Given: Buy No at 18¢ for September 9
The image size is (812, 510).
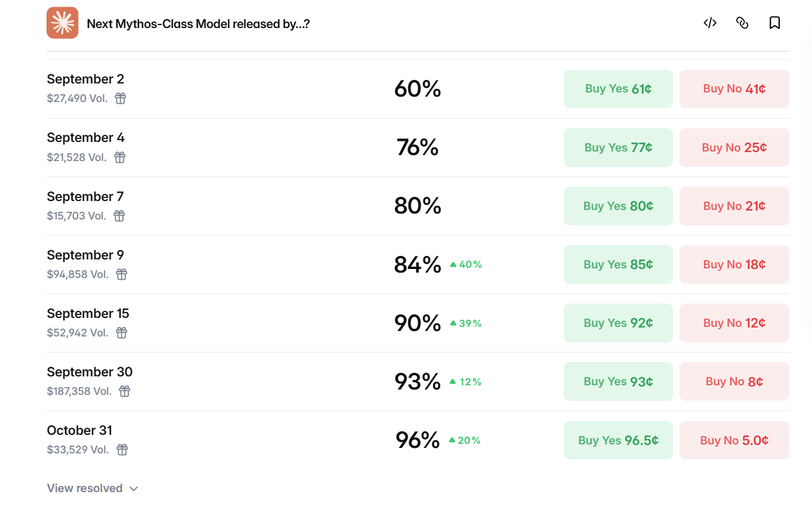Looking at the screenshot, I should (734, 264).
